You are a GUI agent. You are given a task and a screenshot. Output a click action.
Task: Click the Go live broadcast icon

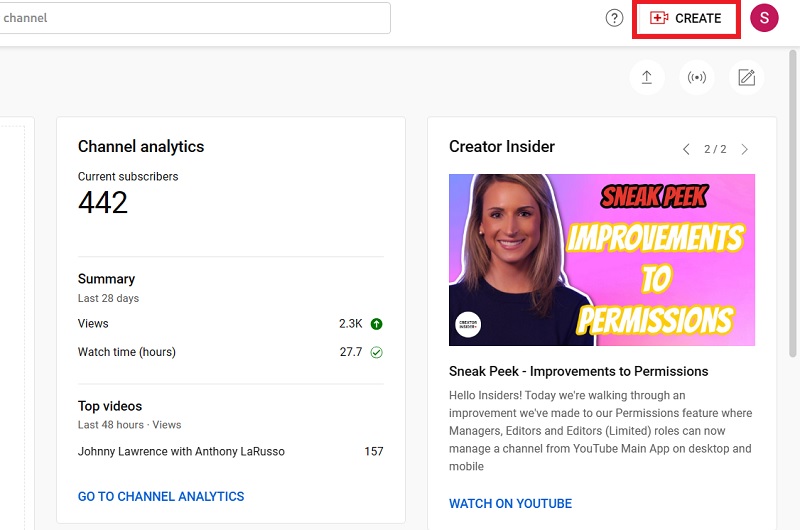coord(696,78)
